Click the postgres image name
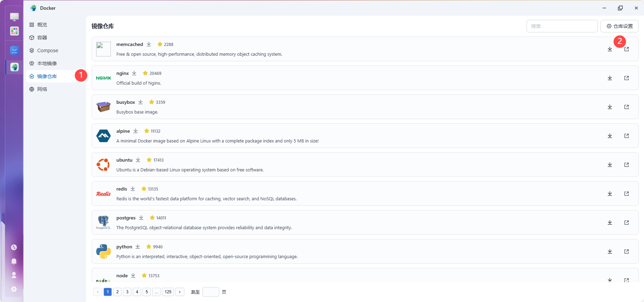Viewport: 644px width, 302px height. click(126, 218)
